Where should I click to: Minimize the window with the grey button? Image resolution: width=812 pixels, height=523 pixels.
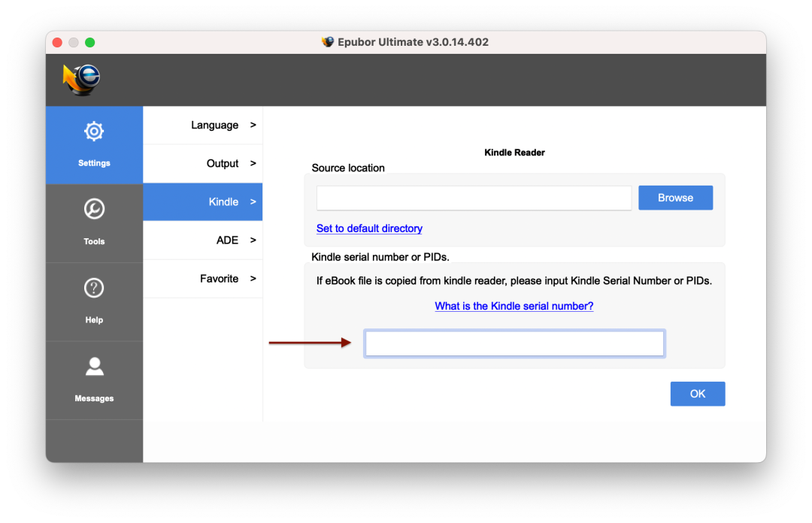(74, 43)
